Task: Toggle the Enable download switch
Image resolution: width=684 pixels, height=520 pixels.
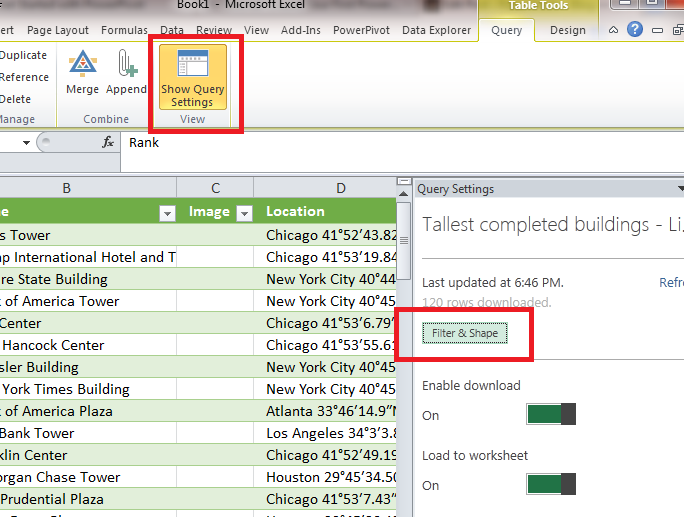Action: [551, 414]
